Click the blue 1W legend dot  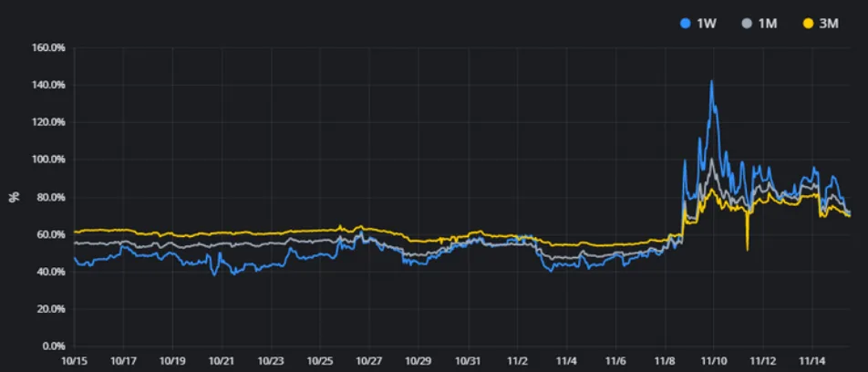pos(686,24)
